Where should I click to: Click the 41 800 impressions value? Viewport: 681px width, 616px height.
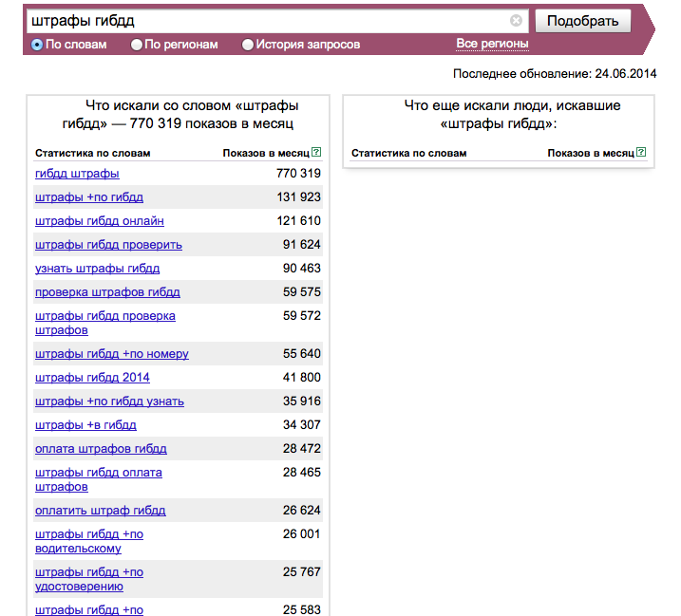click(x=301, y=377)
